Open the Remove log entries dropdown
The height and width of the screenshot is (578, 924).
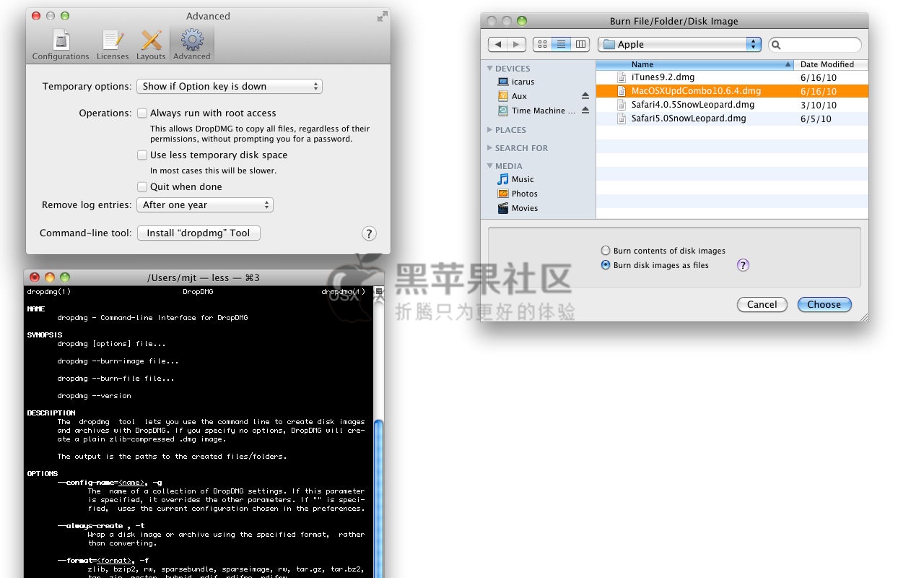pyautogui.click(x=205, y=204)
